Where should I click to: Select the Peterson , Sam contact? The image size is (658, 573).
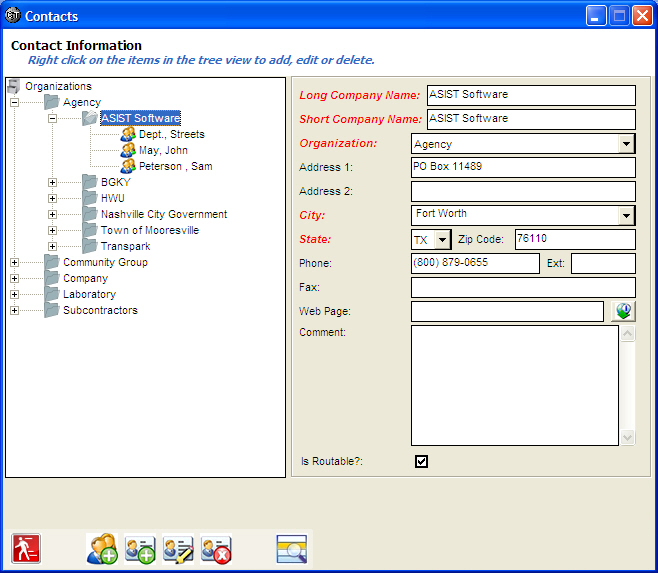click(x=175, y=166)
